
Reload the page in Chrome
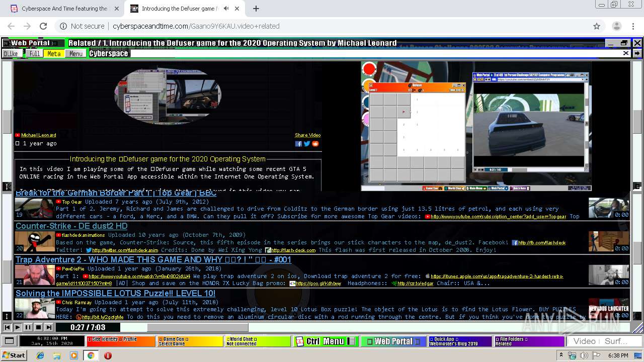[43, 26]
